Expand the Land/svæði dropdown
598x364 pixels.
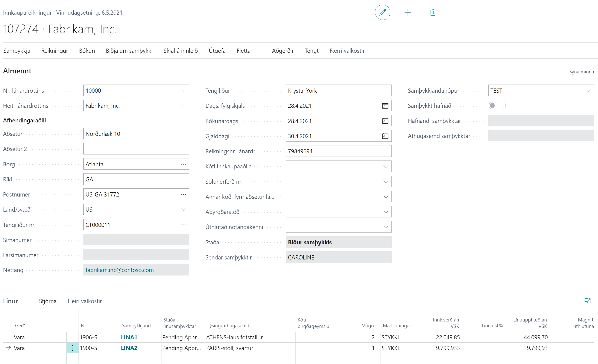click(183, 210)
